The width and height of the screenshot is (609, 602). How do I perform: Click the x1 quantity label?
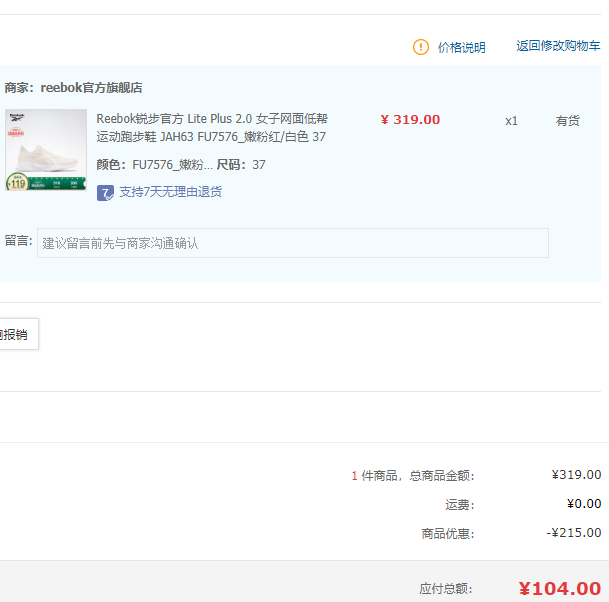pos(511,121)
